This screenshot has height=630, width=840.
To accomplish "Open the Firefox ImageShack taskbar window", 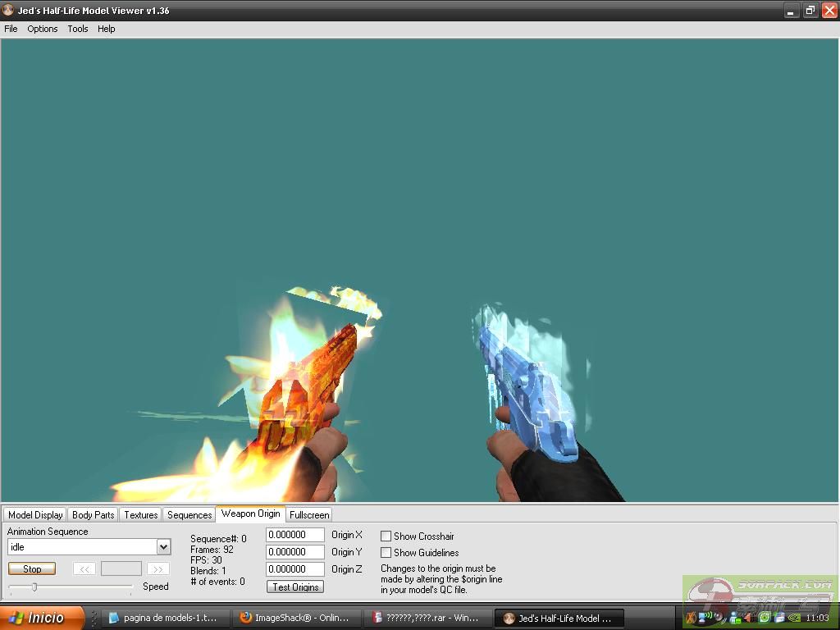I will [x=294, y=618].
